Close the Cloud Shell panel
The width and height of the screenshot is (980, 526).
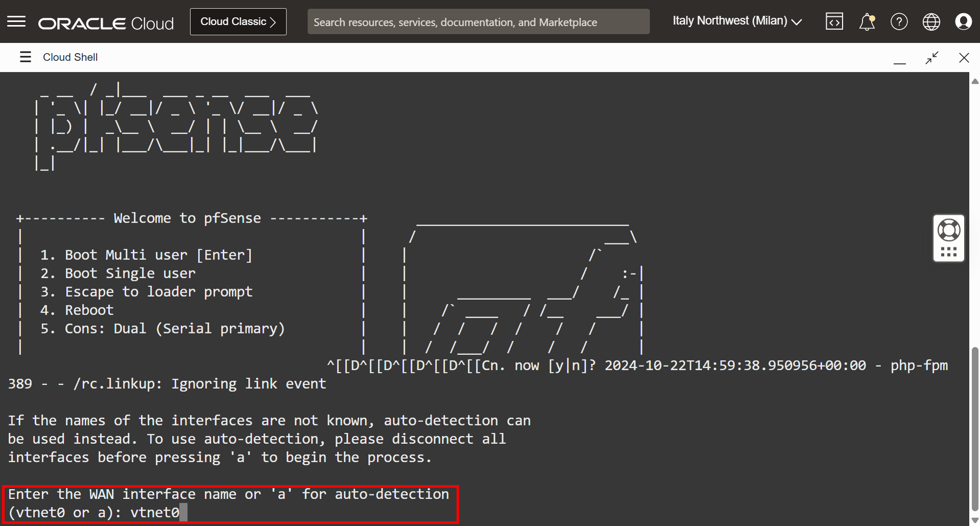click(x=964, y=58)
